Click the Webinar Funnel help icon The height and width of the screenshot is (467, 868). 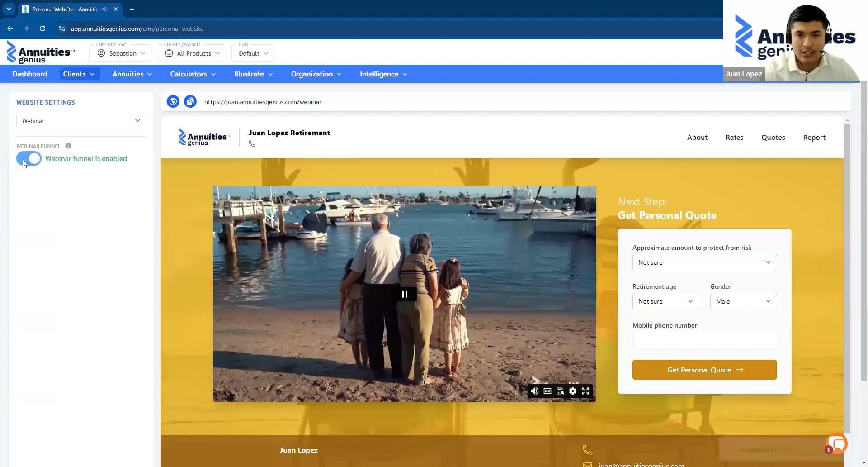68,146
